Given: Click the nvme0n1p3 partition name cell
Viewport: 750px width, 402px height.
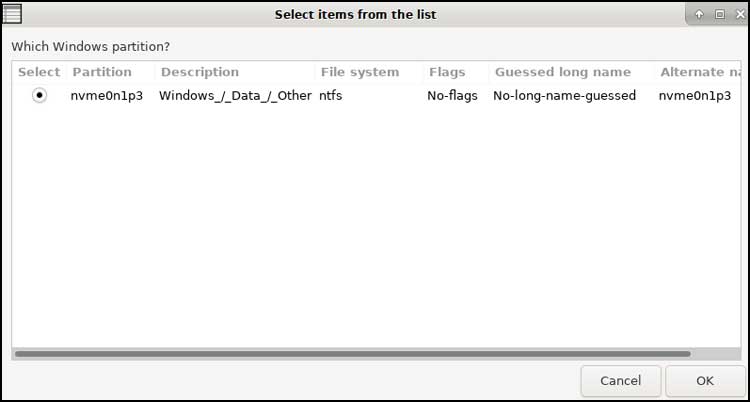Looking at the screenshot, I should (107, 96).
